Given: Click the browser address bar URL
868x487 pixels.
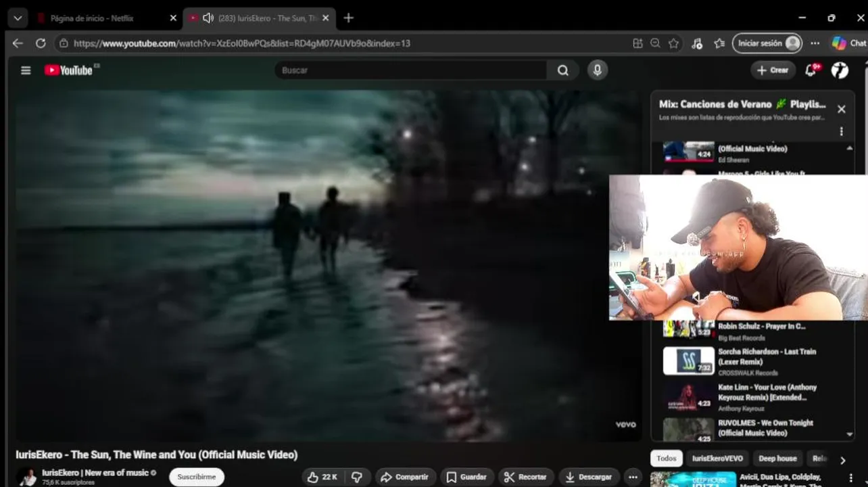Looking at the screenshot, I should (x=242, y=43).
